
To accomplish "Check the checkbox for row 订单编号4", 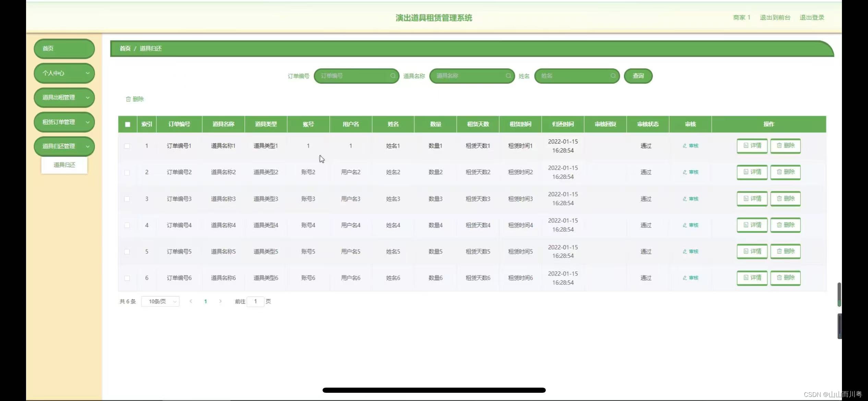I will 127,225.
